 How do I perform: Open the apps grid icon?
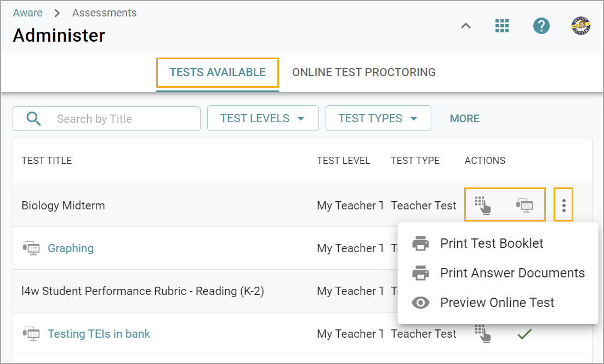[502, 26]
